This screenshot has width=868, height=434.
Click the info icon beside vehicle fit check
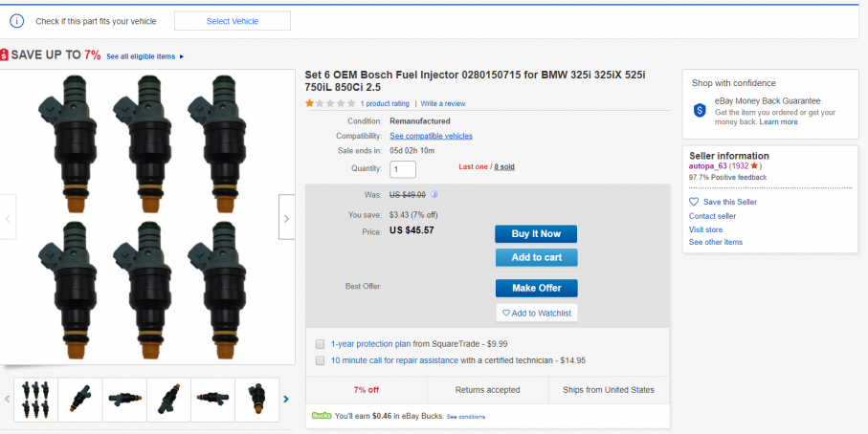coord(17,21)
